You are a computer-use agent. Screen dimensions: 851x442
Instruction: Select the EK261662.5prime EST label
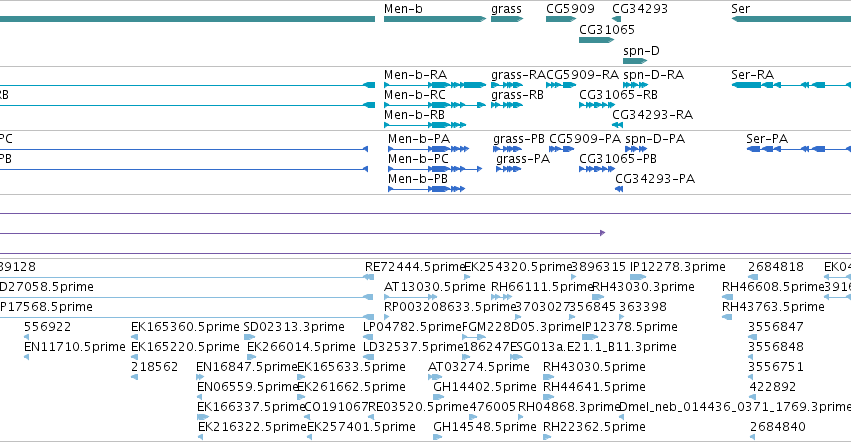(x=351, y=387)
